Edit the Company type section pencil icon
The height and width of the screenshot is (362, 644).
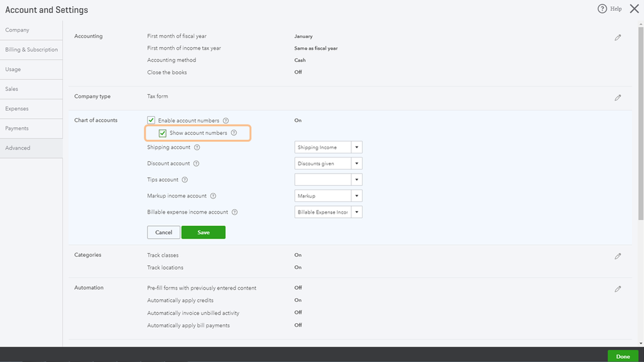(618, 97)
